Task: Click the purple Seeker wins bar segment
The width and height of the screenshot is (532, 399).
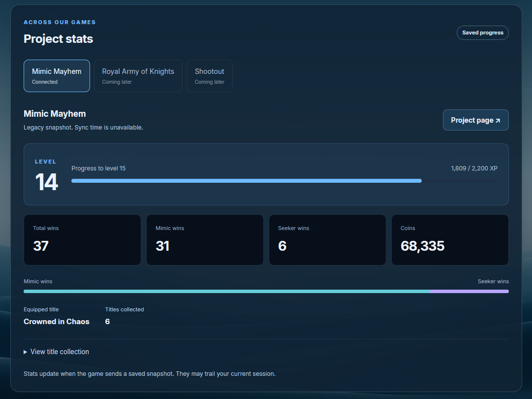Action: pyautogui.click(x=469, y=291)
